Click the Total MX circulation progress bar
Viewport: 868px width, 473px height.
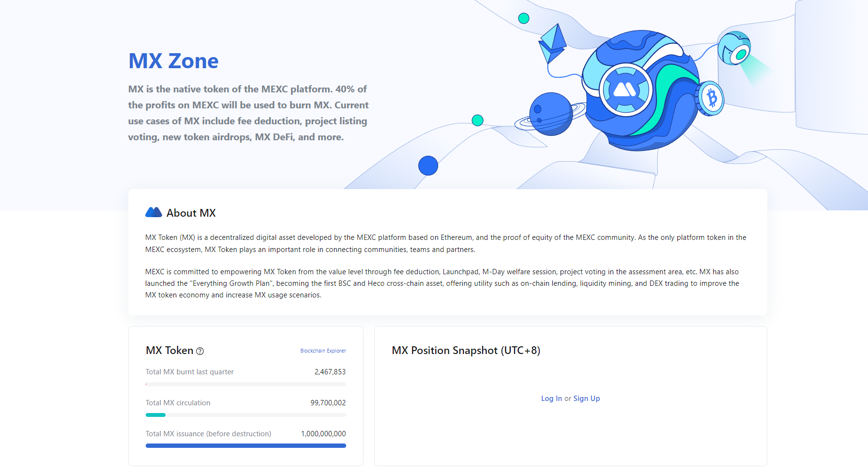click(x=245, y=414)
